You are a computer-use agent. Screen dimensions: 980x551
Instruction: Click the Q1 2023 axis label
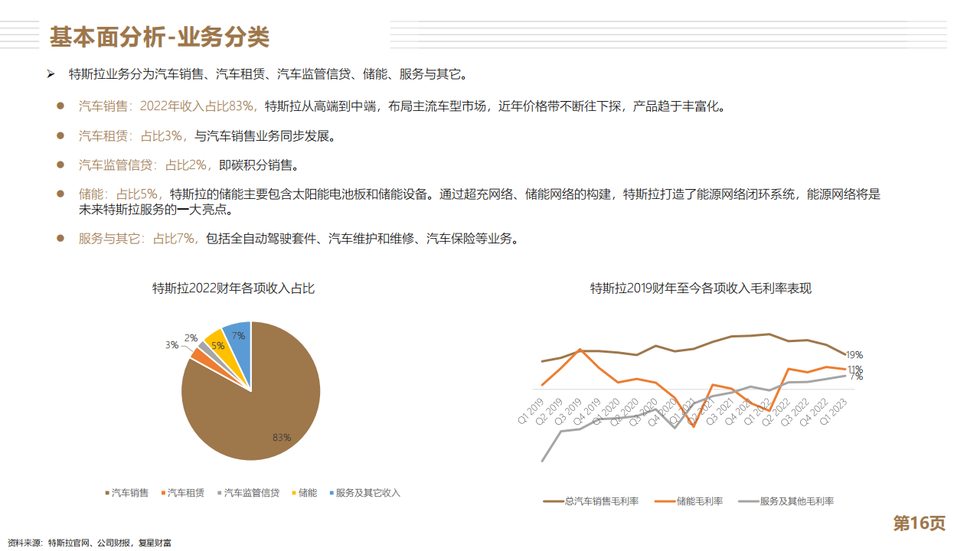(833, 410)
